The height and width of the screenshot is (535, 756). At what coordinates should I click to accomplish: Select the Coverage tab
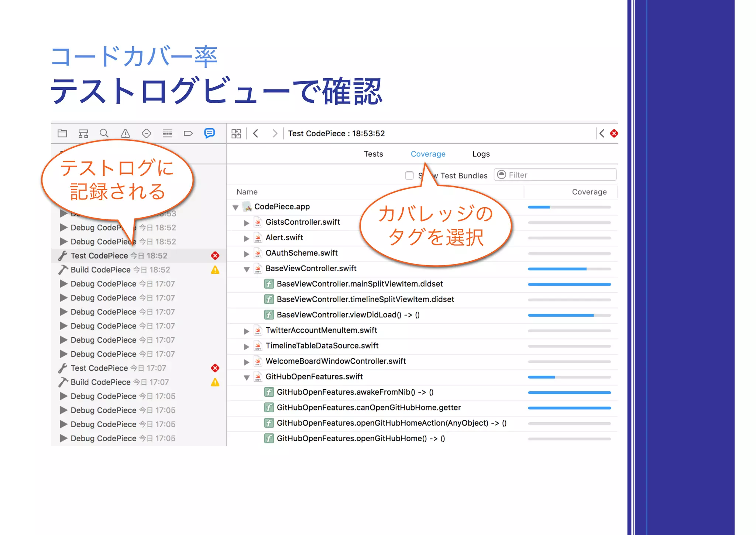[428, 154]
